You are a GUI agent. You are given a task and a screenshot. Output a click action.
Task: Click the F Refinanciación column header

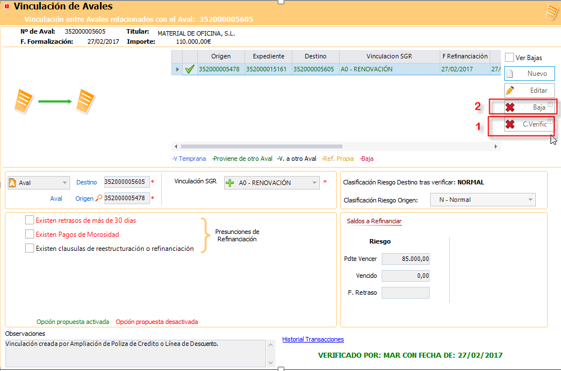click(x=465, y=56)
